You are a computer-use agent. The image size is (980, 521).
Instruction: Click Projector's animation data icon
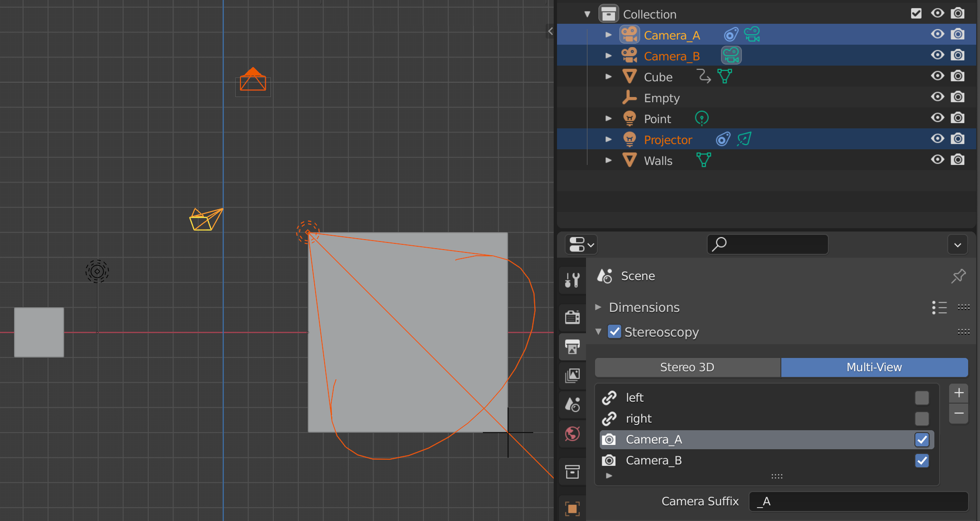pos(723,139)
